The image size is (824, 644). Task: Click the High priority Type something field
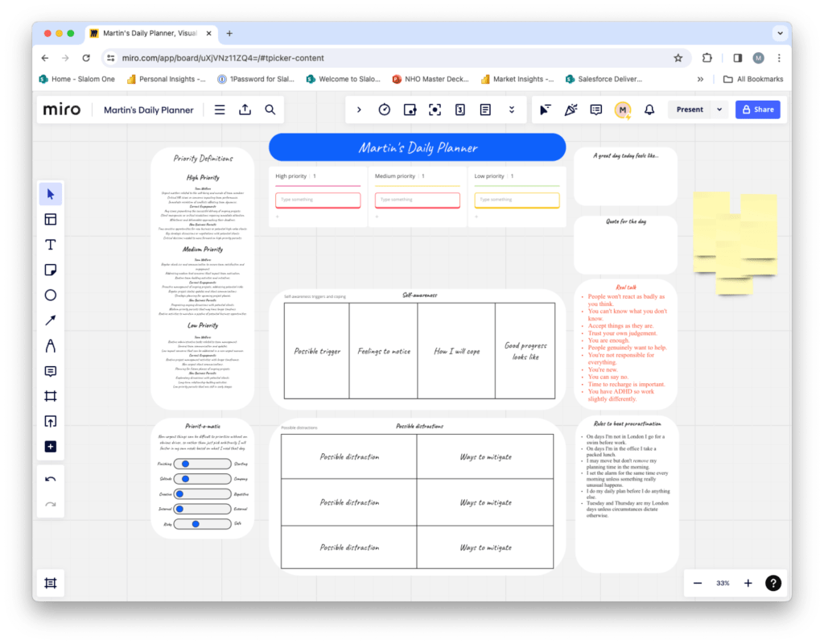pos(318,200)
